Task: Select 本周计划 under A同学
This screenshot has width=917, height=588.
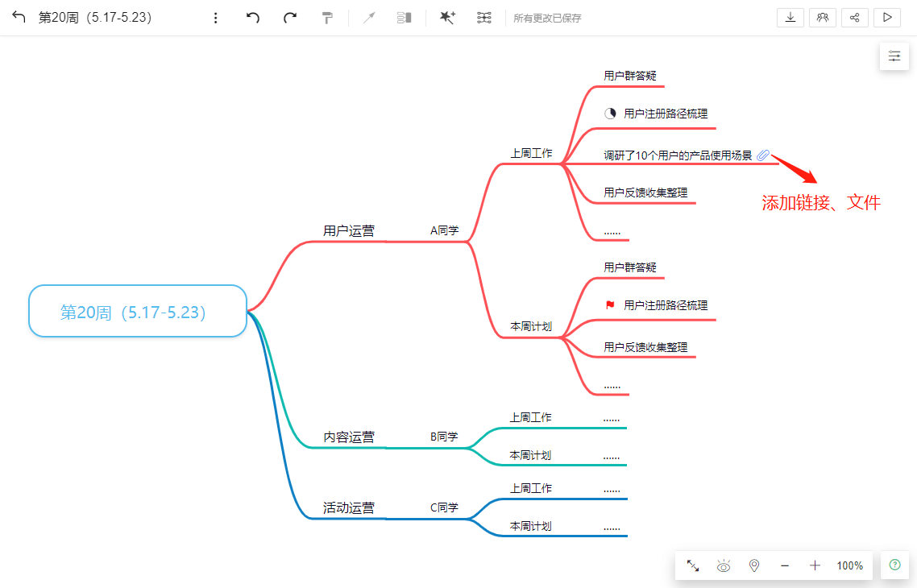Action: click(x=531, y=327)
